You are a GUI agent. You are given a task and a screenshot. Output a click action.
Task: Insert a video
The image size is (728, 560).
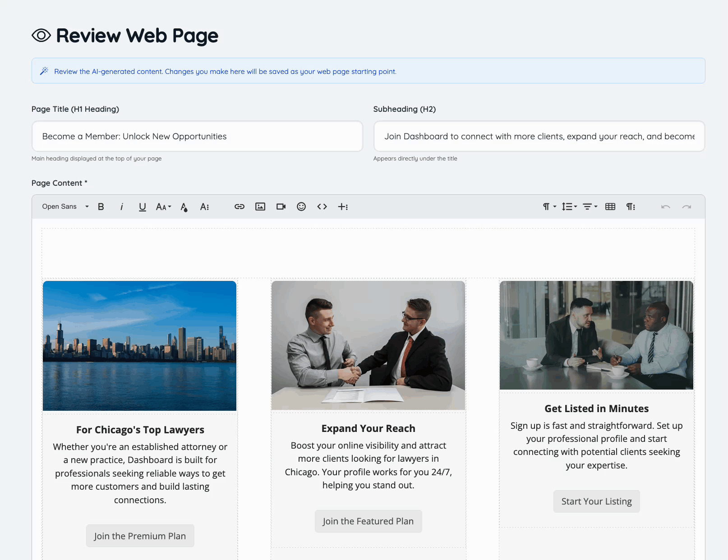coord(281,207)
